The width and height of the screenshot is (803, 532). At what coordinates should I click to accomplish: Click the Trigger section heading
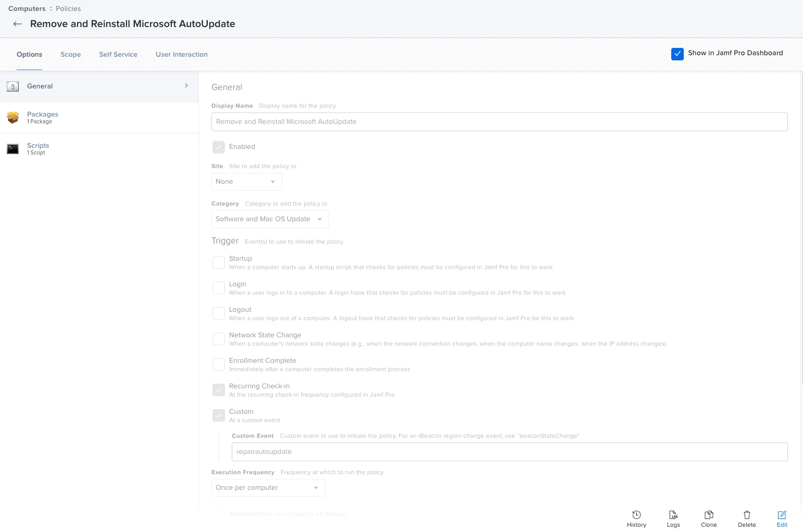[225, 241]
